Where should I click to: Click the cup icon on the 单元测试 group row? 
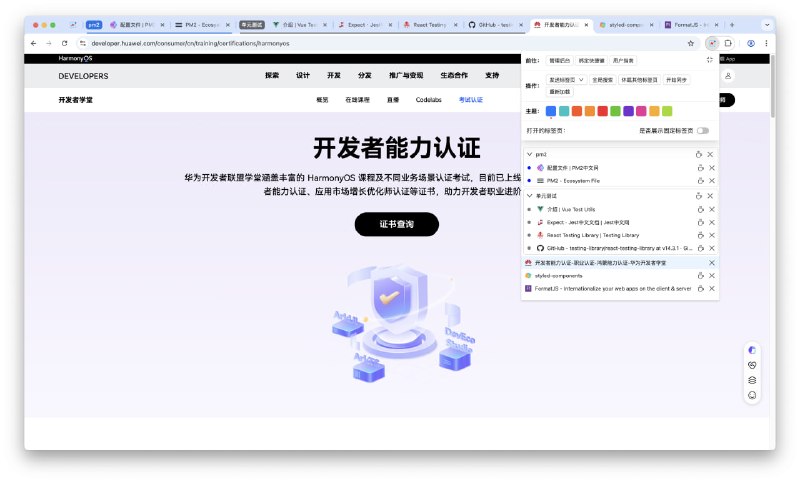[698, 196]
